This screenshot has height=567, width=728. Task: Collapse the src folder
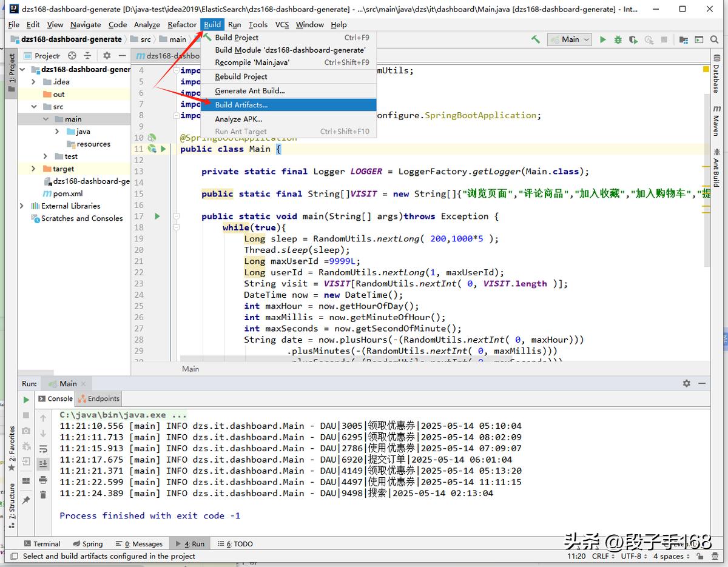click(33, 107)
